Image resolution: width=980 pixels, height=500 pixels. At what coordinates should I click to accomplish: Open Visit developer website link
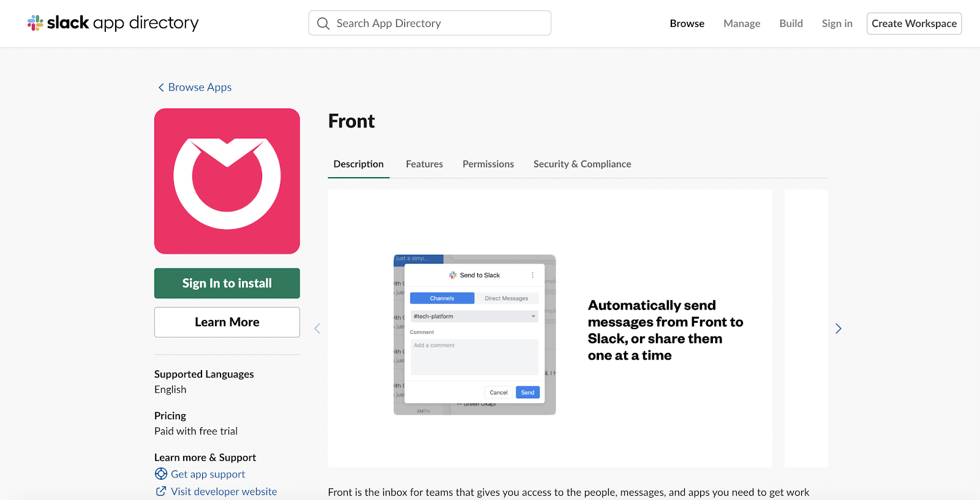click(224, 491)
